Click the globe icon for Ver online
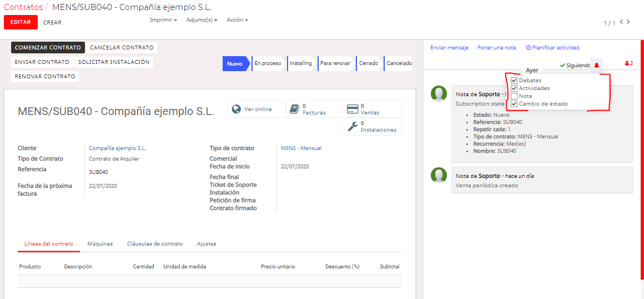This screenshot has width=644, height=299. point(236,109)
